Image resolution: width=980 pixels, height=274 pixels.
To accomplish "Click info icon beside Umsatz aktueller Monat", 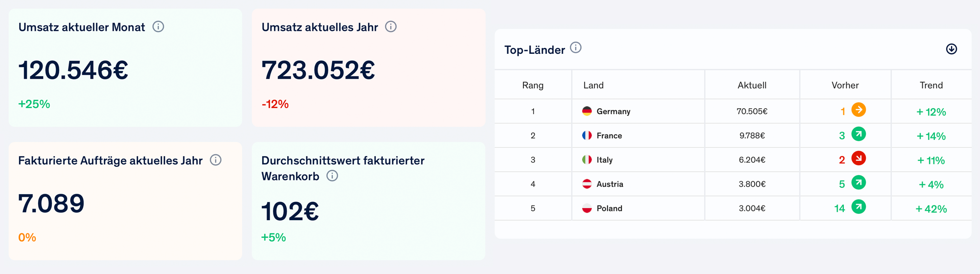I will (x=158, y=26).
